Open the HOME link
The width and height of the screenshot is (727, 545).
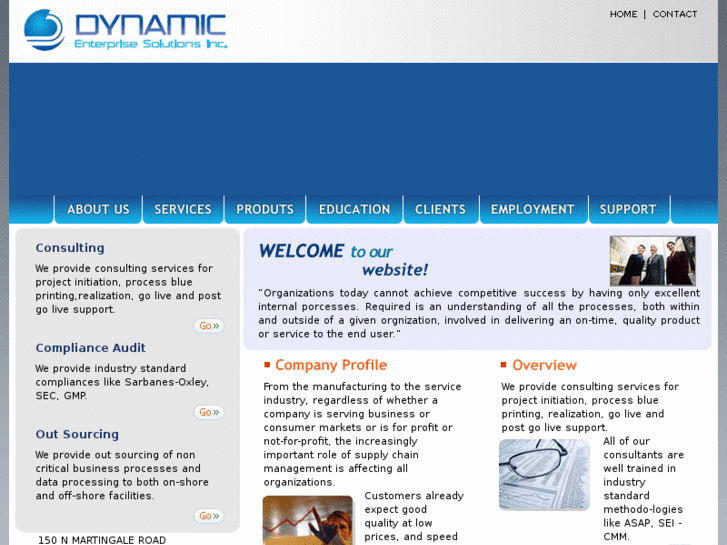623,14
